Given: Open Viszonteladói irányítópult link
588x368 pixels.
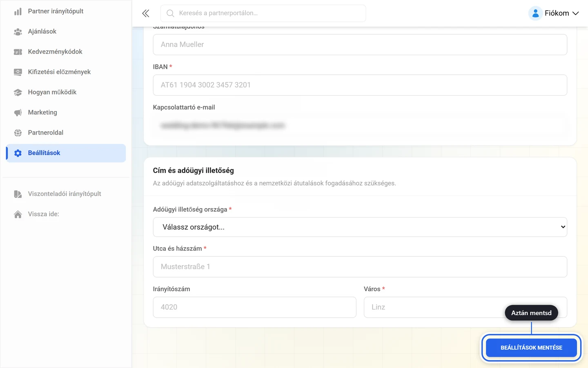Looking at the screenshot, I should tap(66, 194).
